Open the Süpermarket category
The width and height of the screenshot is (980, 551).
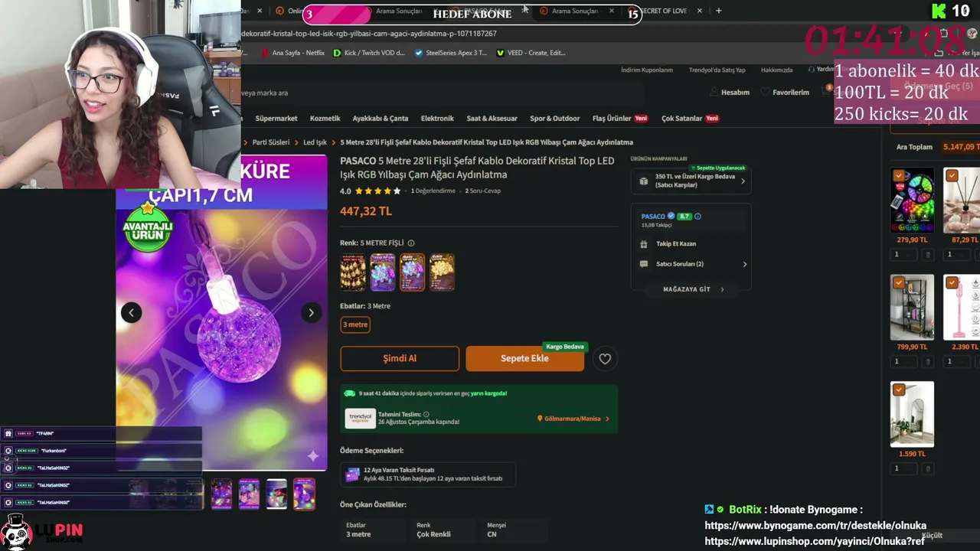coord(276,119)
